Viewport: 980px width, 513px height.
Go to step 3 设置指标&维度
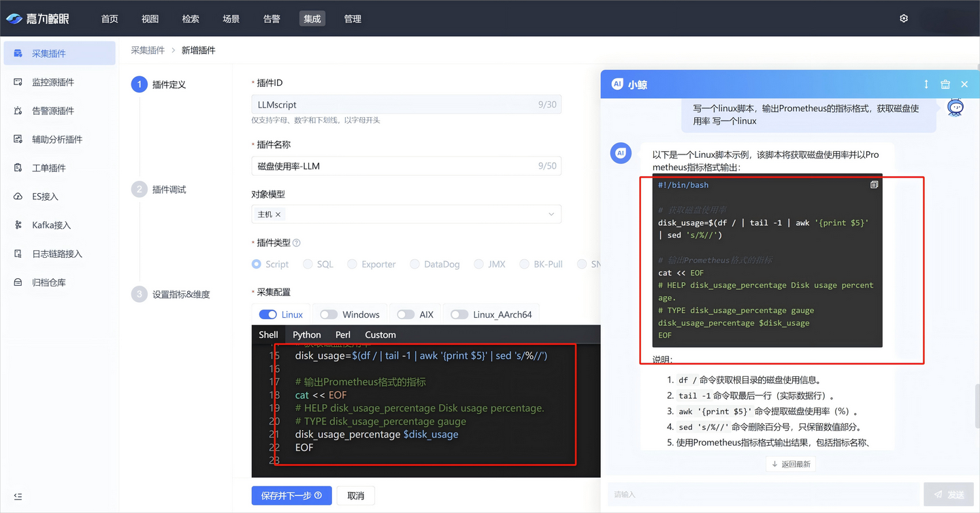[171, 294]
